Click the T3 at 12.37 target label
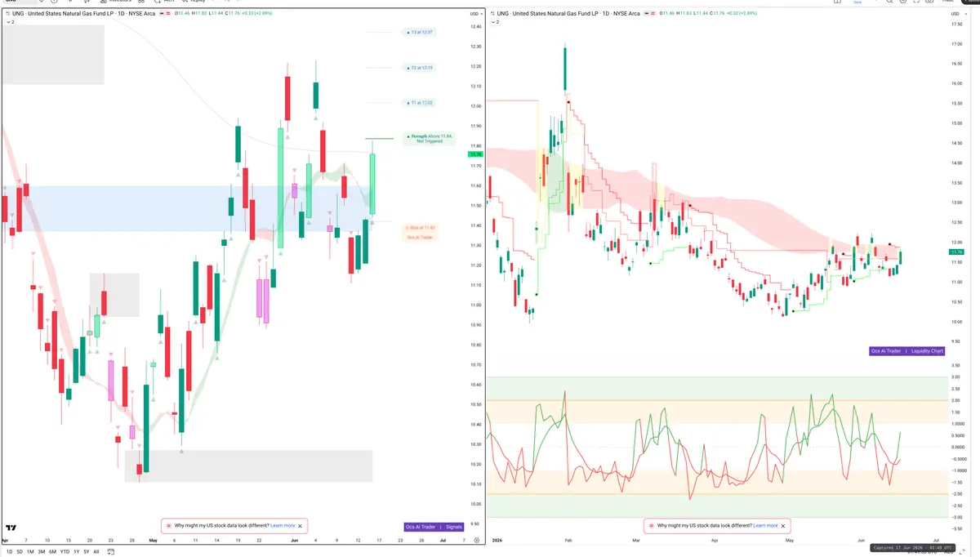This screenshot has width=980, height=557. point(420,33)
